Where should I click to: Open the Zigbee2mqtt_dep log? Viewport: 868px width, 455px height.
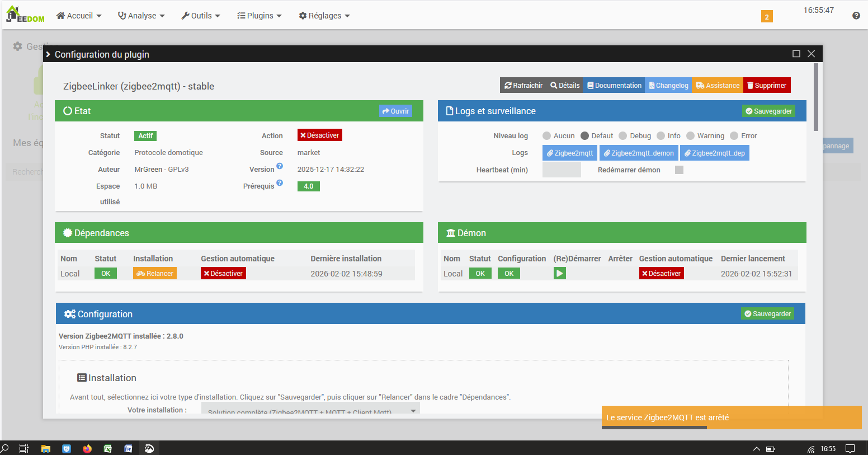coord(715,153)
